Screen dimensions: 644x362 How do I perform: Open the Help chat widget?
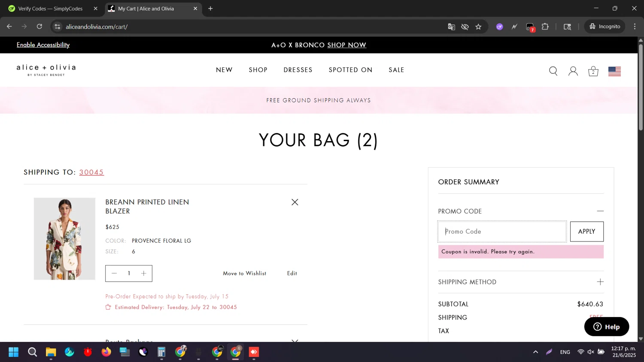click(x=606, y=327)
